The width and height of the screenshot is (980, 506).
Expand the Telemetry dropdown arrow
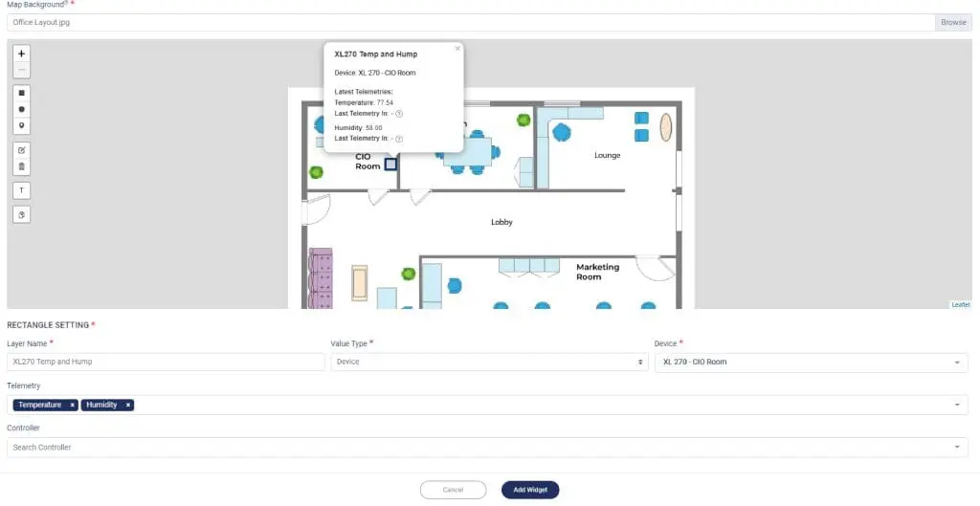(957, 406)
